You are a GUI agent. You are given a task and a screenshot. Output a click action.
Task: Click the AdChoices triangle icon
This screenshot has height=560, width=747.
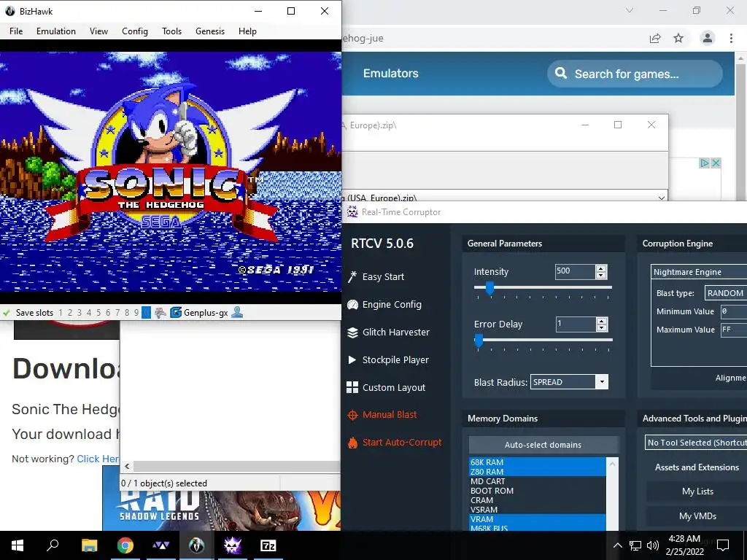click(x=704, y=163)
